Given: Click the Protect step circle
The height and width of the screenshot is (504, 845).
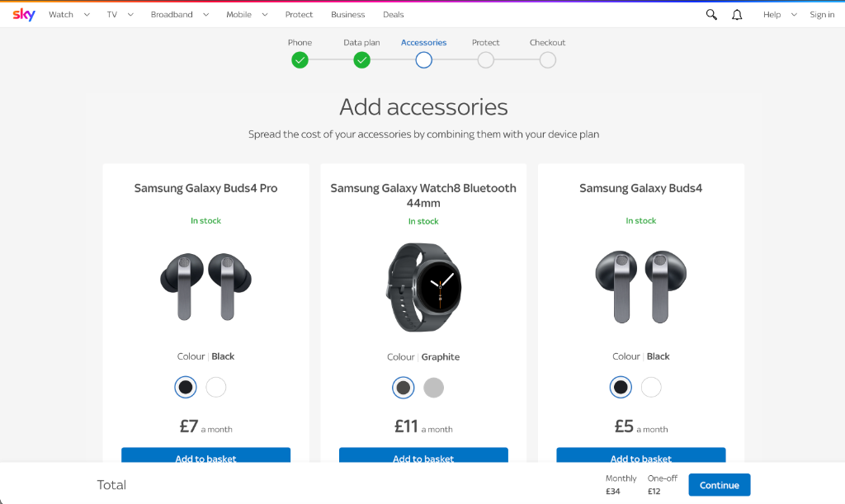Looking at the screenshot, I should click(485, 60).
